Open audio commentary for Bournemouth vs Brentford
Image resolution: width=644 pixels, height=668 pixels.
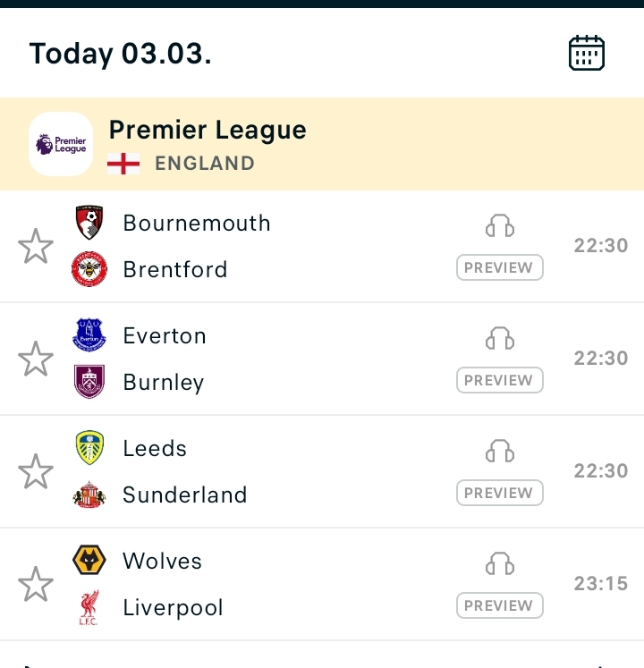coord(500,225)
